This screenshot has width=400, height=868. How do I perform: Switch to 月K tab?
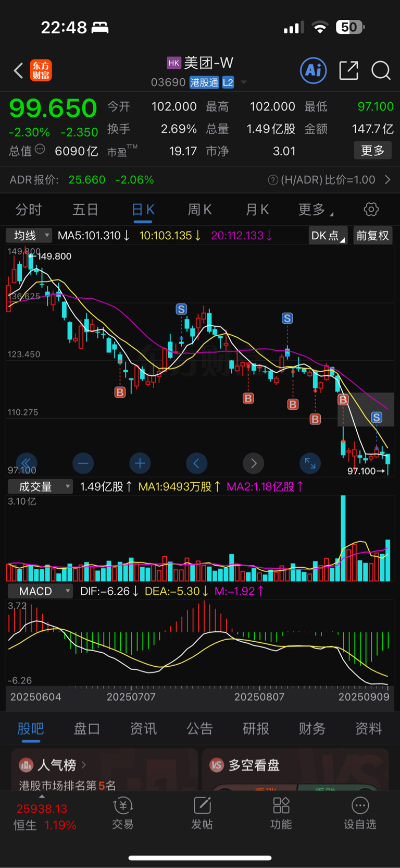tap(257, 210)
